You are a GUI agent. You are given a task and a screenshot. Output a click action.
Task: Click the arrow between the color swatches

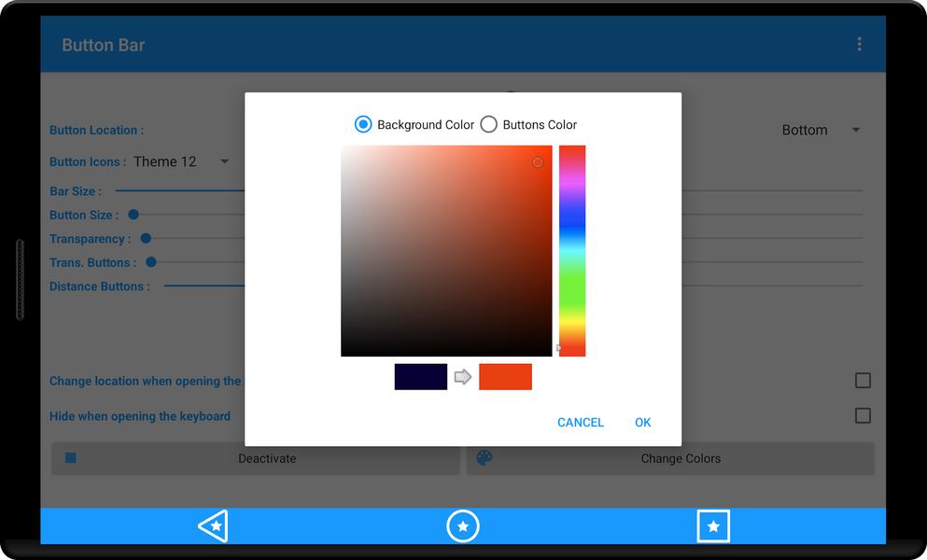(x=463, y=377)
